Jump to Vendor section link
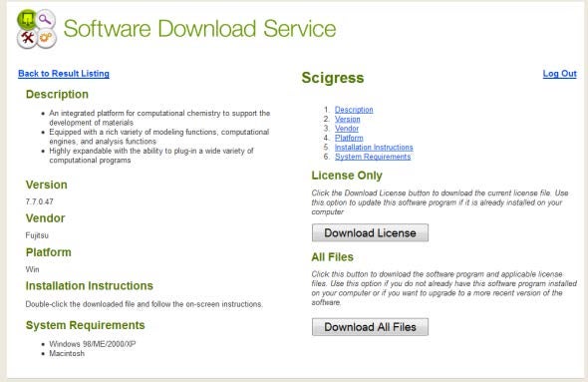 [x=347, y=129]
